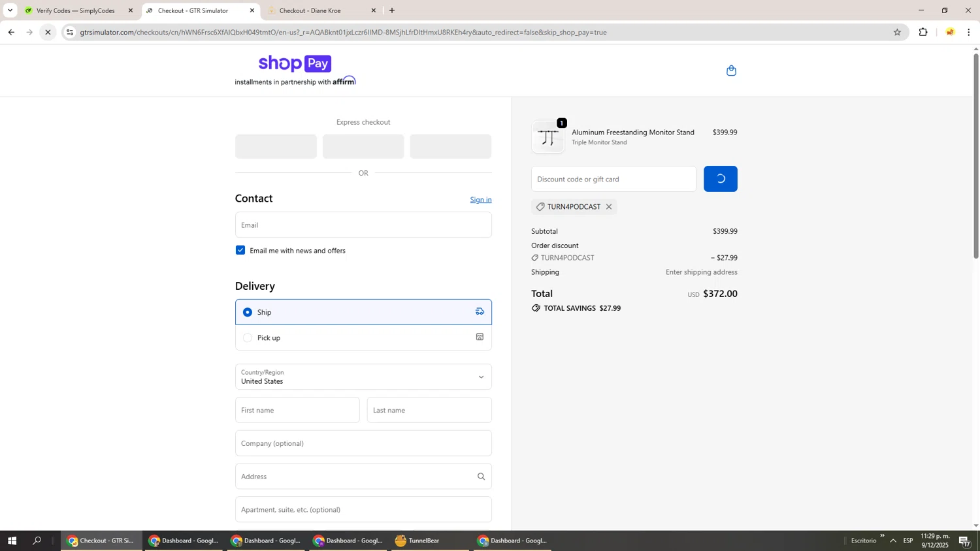Screen dimensions: 980x551
Task: Click the TOTAL SAVINGS $27.99 text
Action: [x=582, y=308]
